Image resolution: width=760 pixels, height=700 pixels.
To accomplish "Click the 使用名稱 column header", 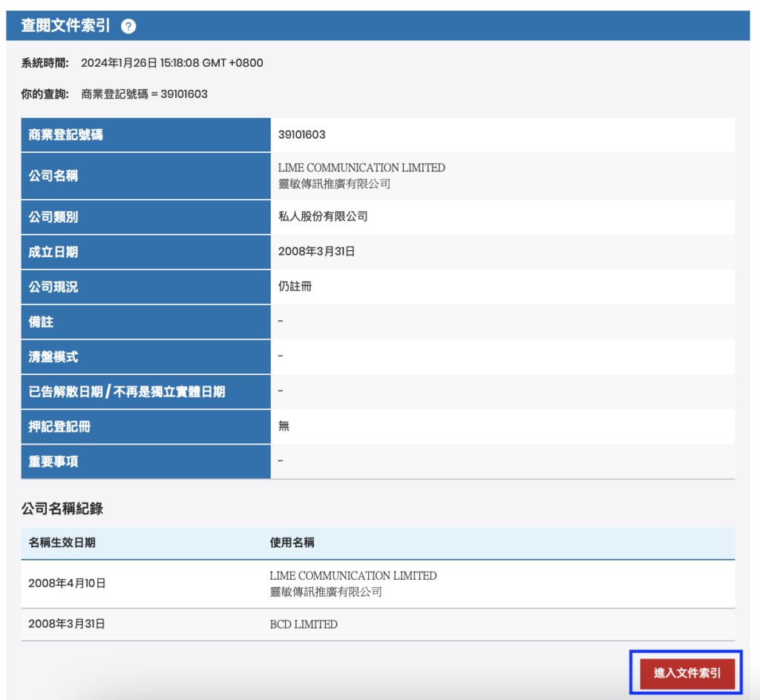I will [x=292, y=543].
